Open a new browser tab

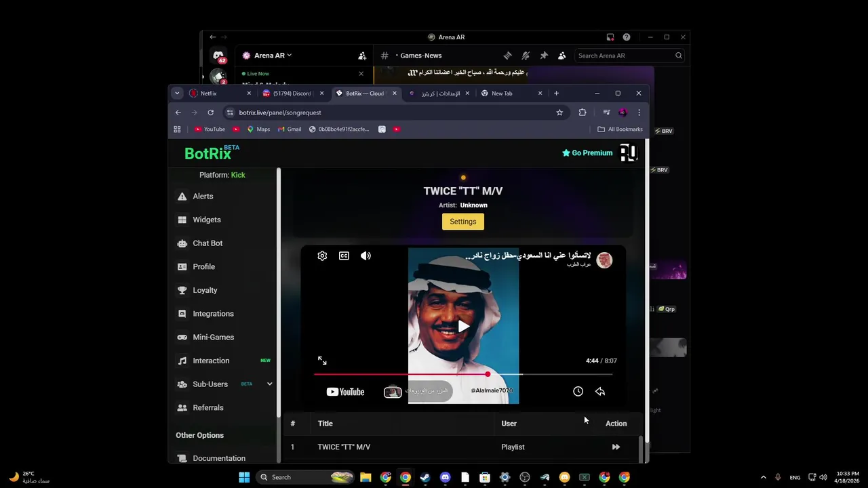click(x=556, y=94)
